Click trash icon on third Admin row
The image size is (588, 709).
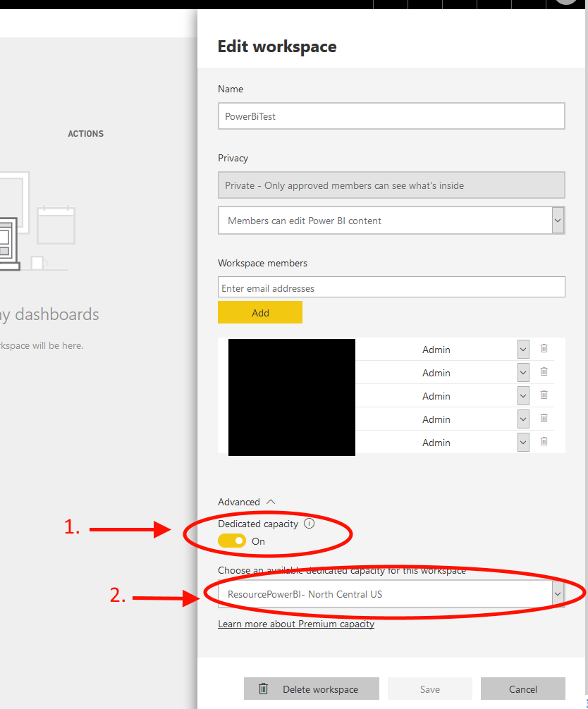pos(544,395)
